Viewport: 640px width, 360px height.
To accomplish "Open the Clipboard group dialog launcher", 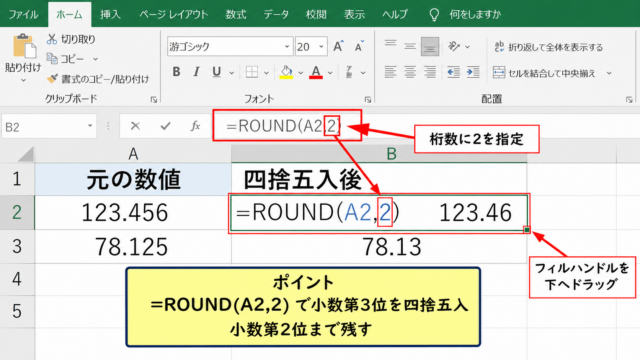I will coord(154,100).
